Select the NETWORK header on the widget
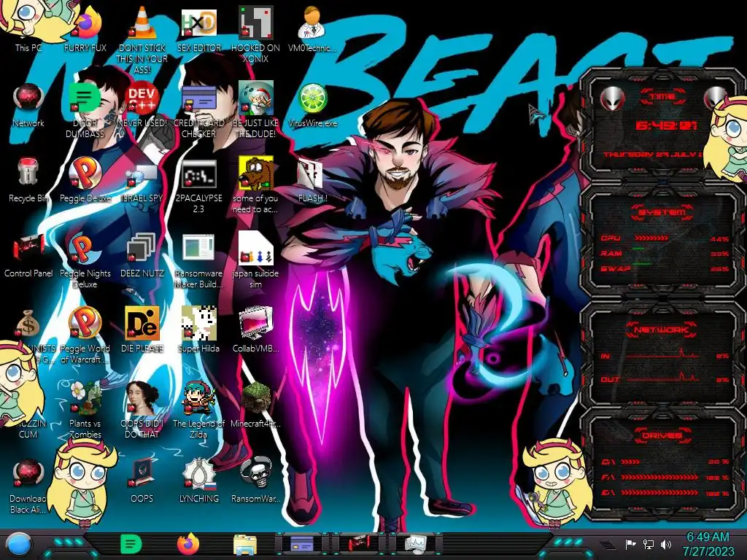The height and width of the screenshot is (560, 747). (x=662, y=330)
